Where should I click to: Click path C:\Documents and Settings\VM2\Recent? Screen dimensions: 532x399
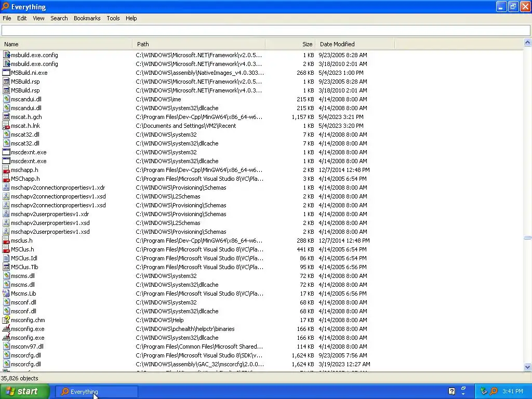(186, 126)
